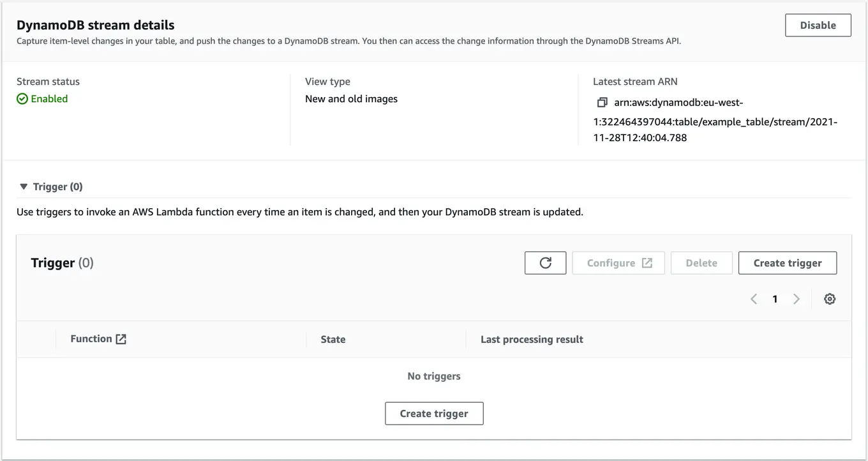The height and width of the screenshot is (461, 868).
Task: Click the State column header
Action: pos(333,339)
